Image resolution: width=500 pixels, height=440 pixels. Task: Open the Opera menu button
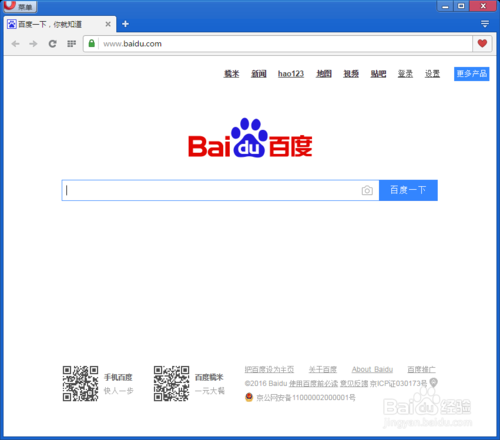[x=20, y=6]
